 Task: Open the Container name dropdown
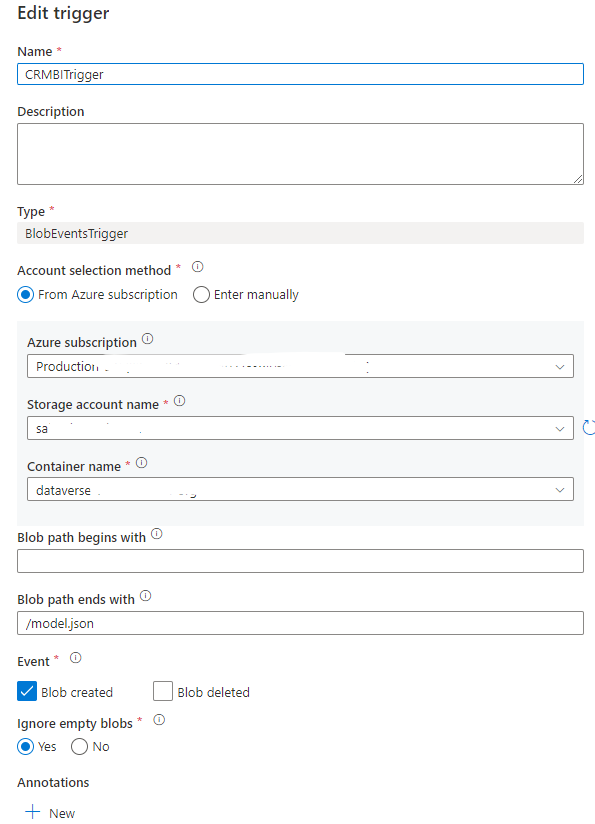pyautogui.click(x=300, y=489)
